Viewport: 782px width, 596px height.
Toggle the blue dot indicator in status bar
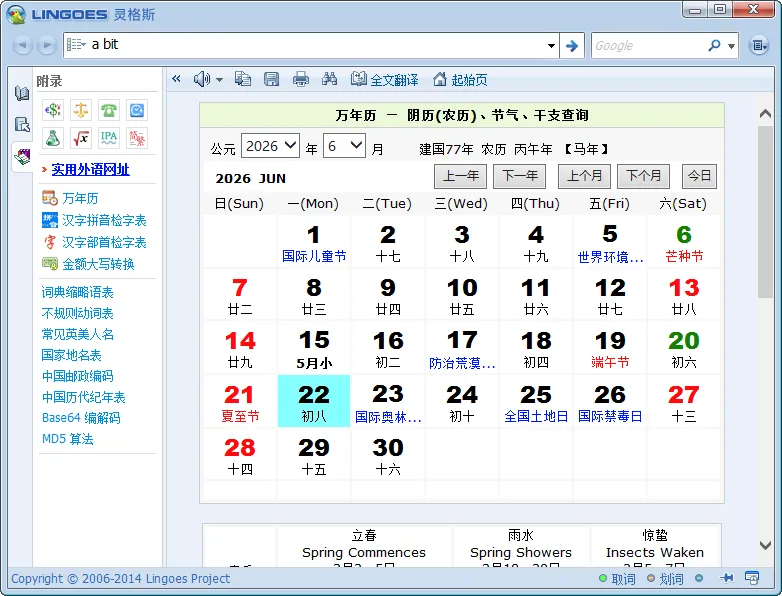click(699, 579)
